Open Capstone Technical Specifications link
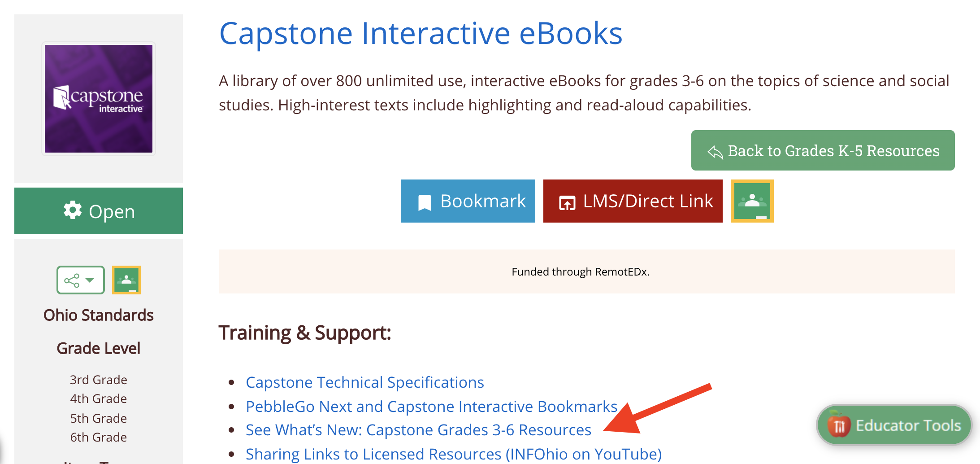Screen dimensions: 980x464 coord(365,382)
